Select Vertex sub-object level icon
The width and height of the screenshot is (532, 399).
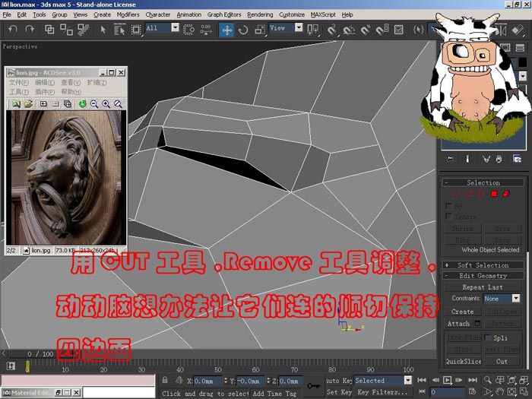pyautogui.click(x=457, y=194)
